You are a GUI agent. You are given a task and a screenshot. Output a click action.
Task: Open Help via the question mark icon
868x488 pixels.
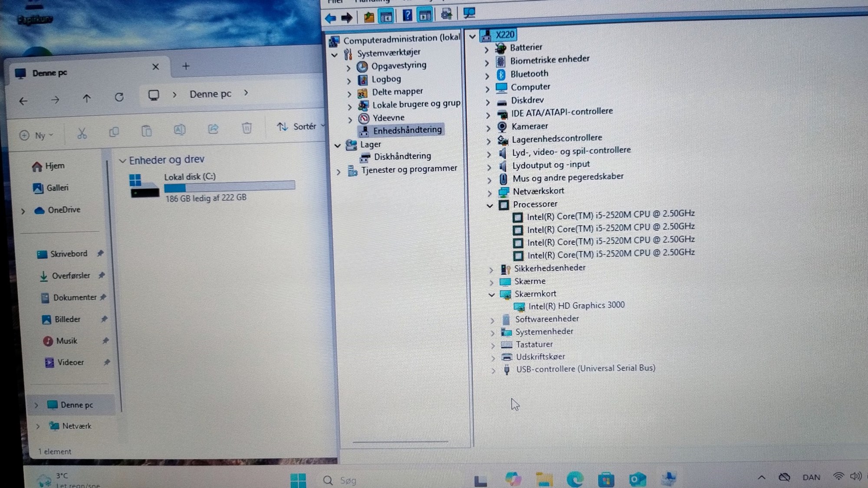click(x=407, y=16)
